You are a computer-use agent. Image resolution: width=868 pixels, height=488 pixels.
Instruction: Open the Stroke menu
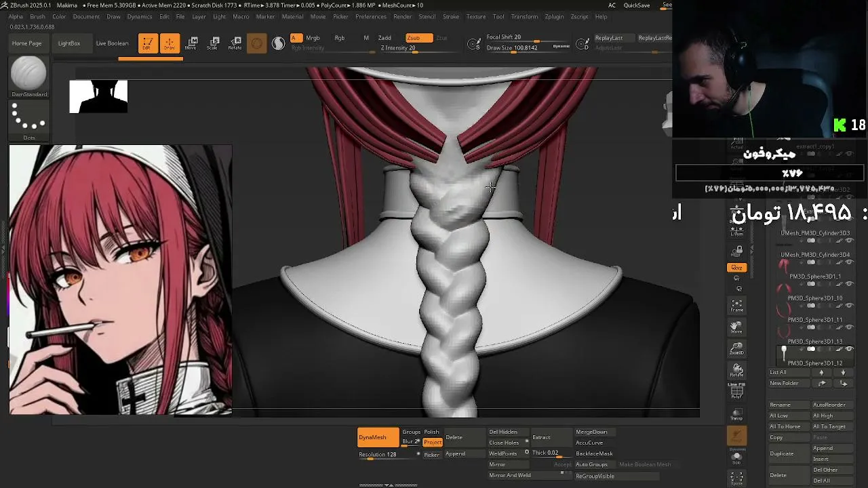pyautogui.click(x=451, y=16)
